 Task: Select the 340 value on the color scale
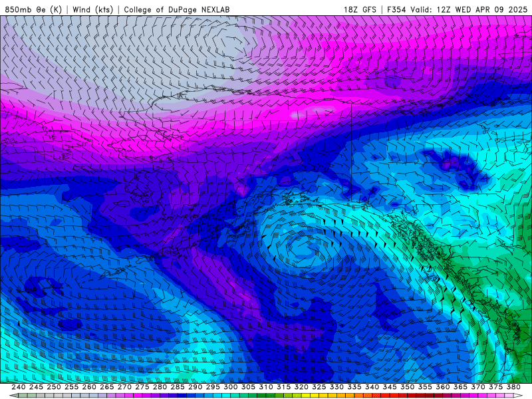372,387
